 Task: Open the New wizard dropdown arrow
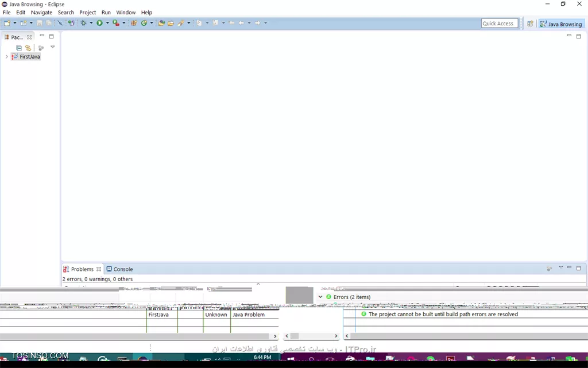coord(14,23)
